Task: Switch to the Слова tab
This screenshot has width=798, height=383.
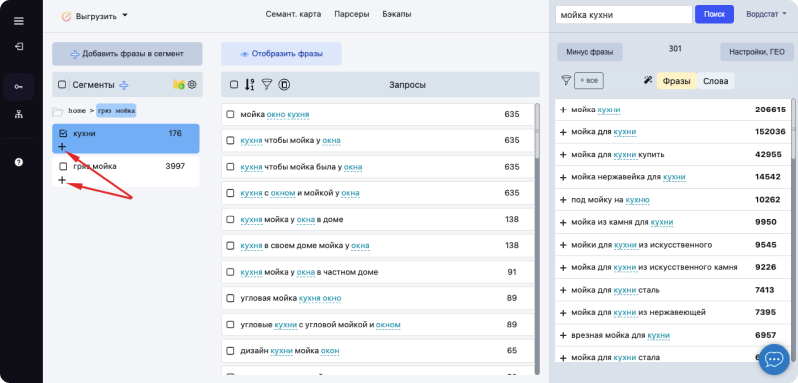Action: 716,81
